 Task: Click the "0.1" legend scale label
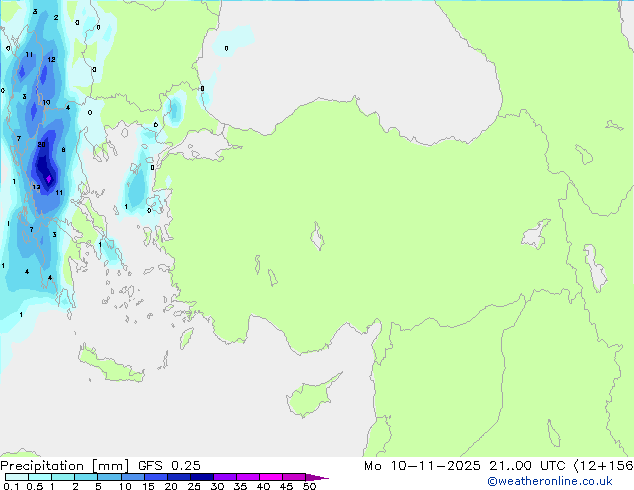tap(11, 486)
